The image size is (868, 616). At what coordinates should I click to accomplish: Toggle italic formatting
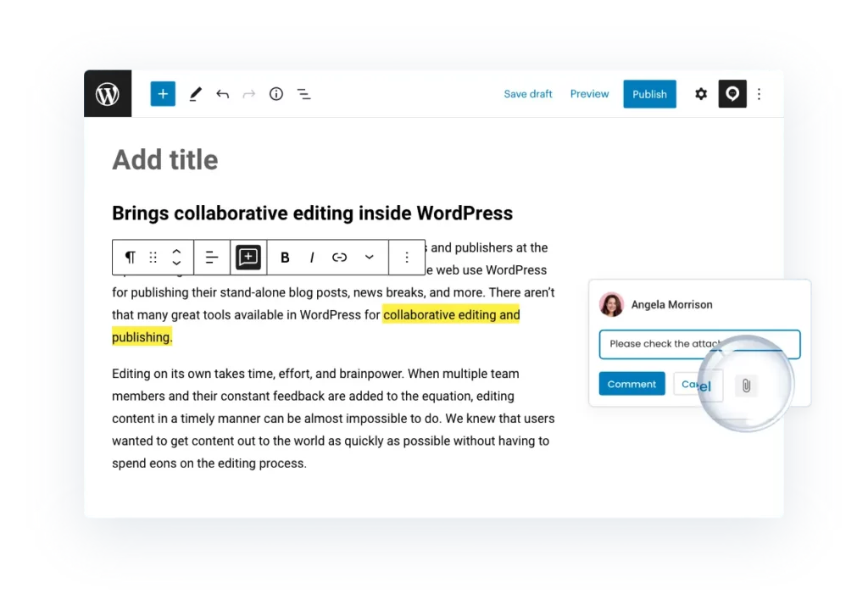[x=312, y=258]
